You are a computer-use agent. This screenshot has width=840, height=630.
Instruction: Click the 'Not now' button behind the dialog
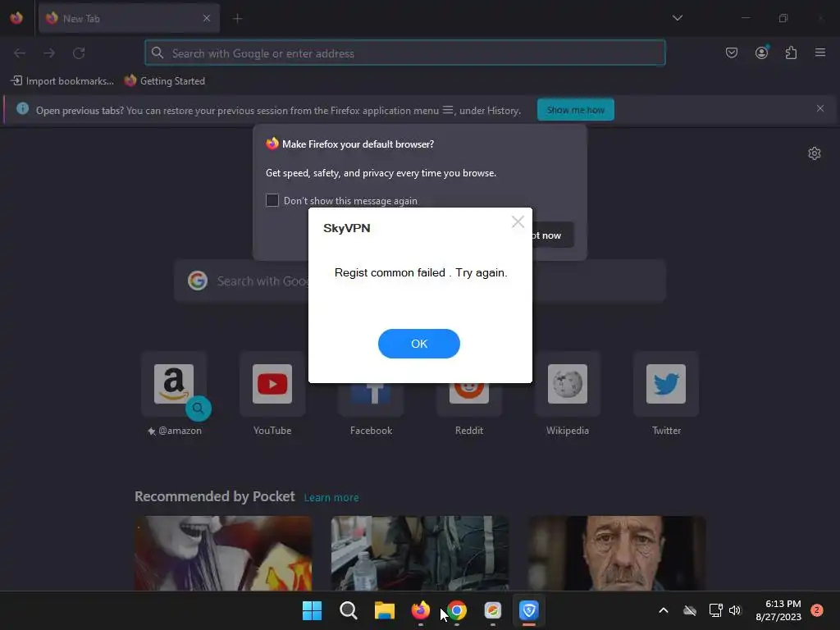point(552,235)
